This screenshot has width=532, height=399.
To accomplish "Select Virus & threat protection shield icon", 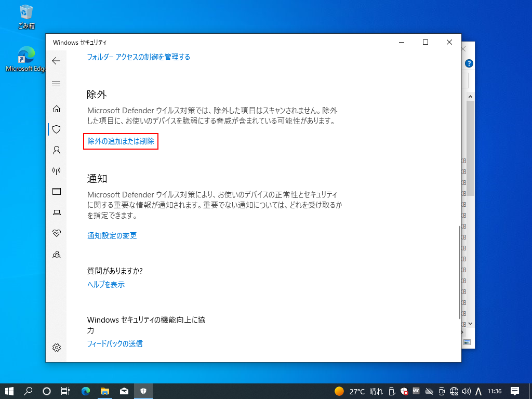I will click(x=56, y=129).
